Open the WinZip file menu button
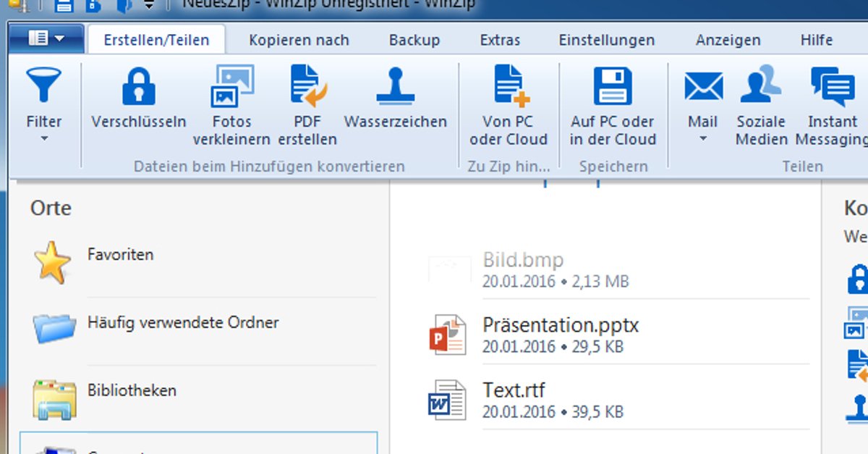 (46, 38)
